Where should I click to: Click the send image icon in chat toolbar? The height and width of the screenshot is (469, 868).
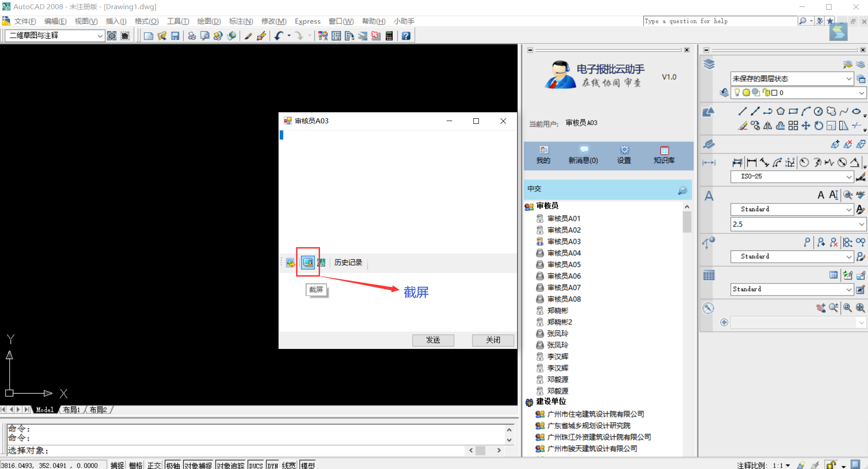click(x=291, y=263)
